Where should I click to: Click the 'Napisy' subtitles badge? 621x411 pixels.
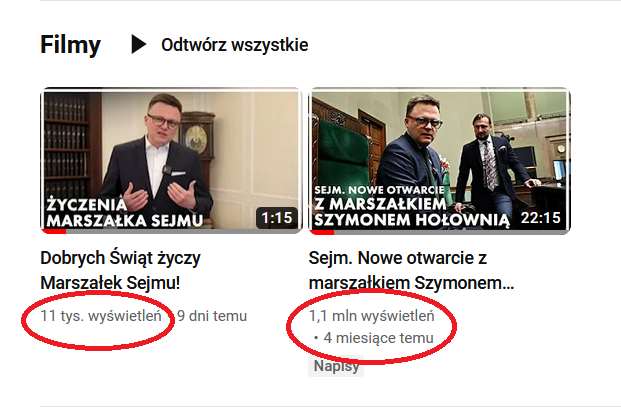tap(336, 366)
